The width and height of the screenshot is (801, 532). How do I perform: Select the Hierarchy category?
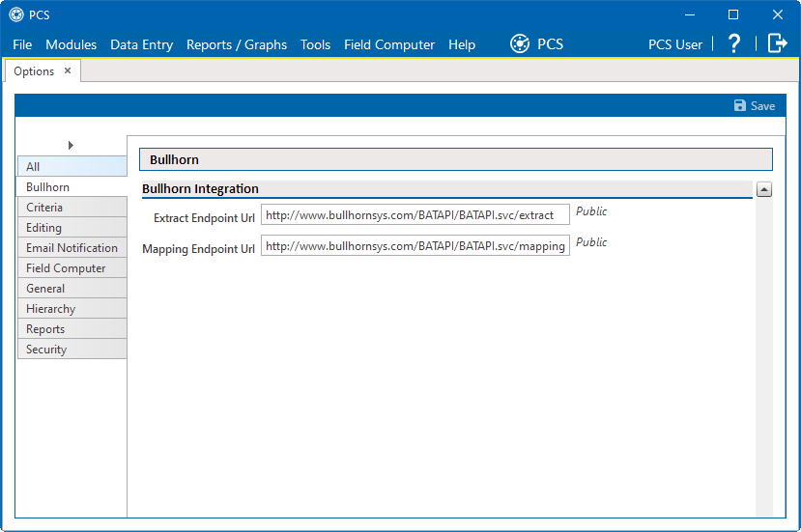pos(72,309)
